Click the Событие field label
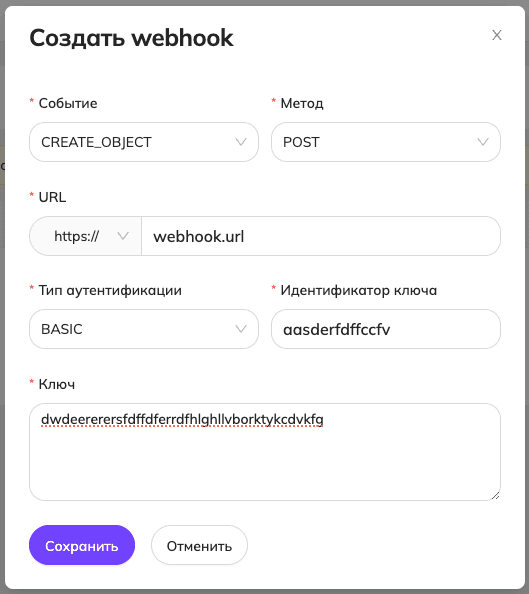Screen dimensions: 529x594 pos(68,103)
